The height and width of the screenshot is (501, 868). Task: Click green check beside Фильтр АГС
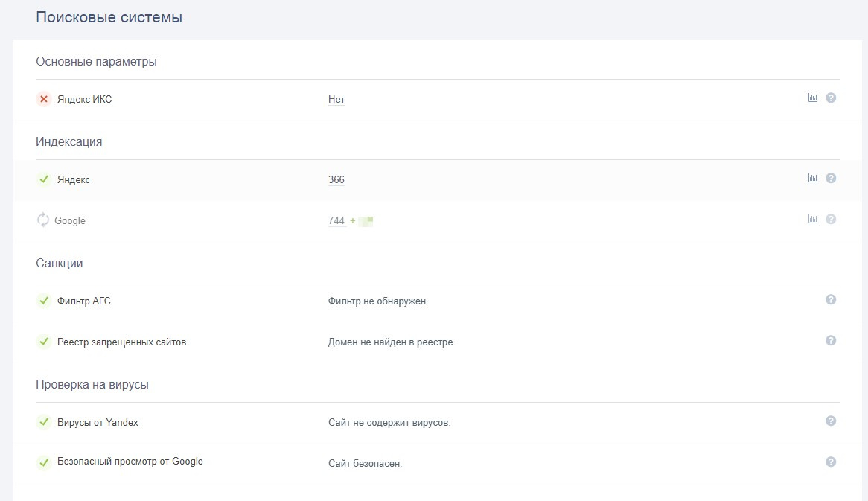pyautogui.click(x=44, y=301)
